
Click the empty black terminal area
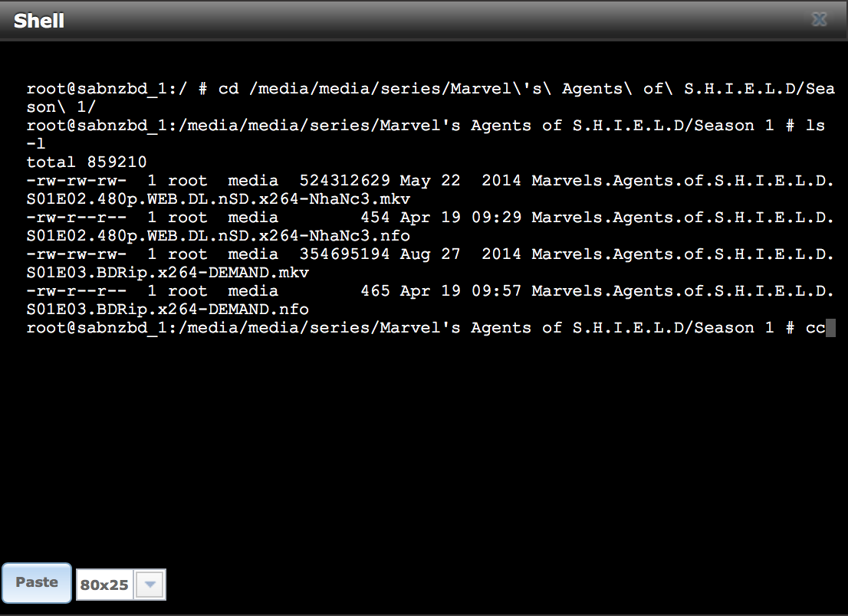click(x=424, y=448)
